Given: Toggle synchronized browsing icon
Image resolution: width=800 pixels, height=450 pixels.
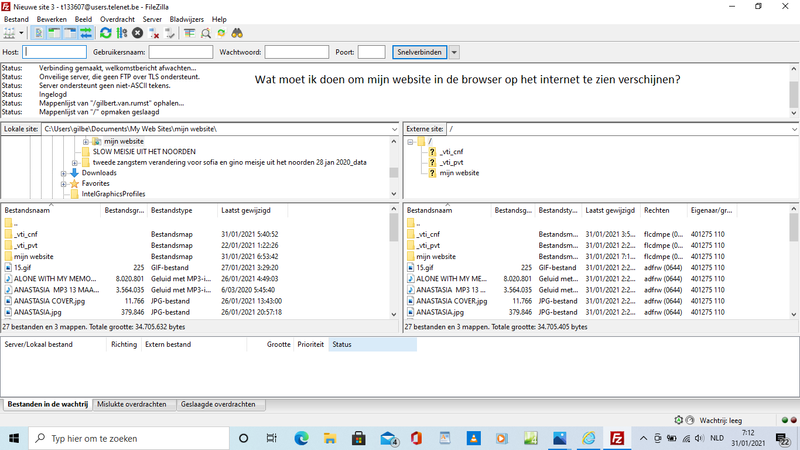Looking at the screenshot, I should point(221,32).
